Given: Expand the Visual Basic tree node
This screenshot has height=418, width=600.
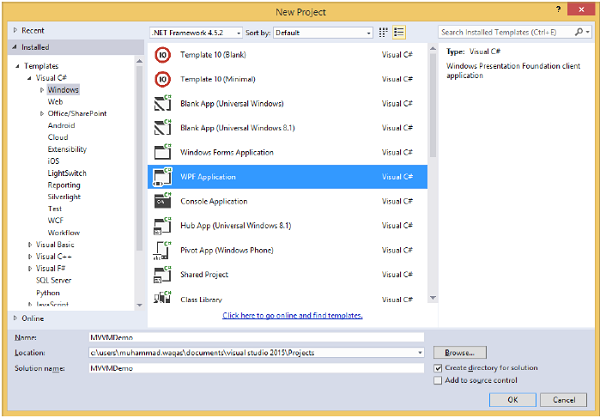Looking at the screenshot, I should coord(32,244).
